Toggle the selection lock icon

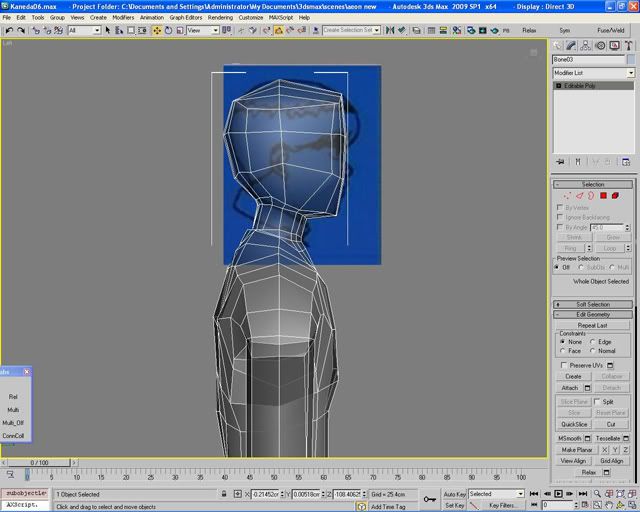(x=224, y=494)
